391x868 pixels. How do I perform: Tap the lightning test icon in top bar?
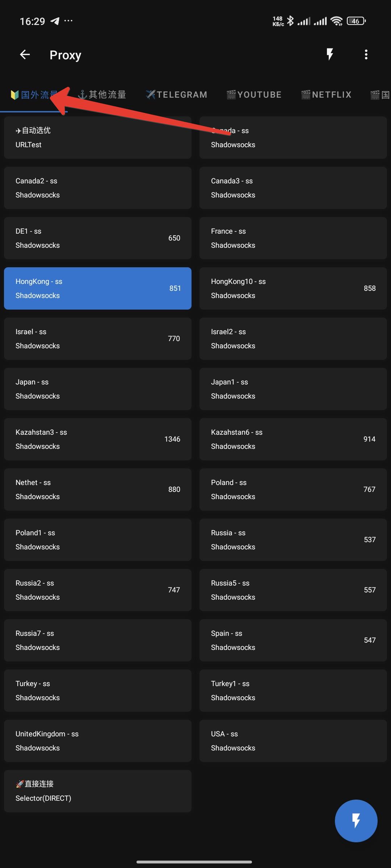330,55
